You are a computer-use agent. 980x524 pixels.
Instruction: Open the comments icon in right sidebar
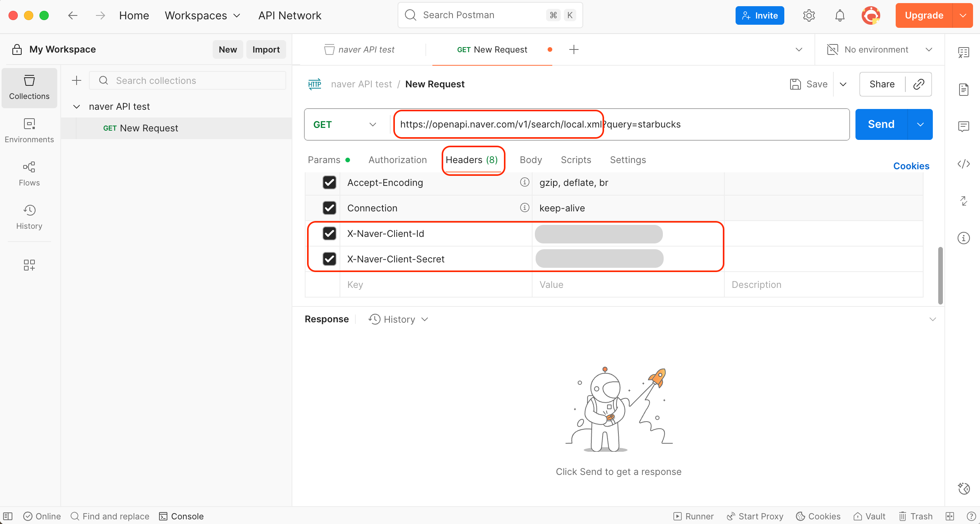[x=963, y=126]
